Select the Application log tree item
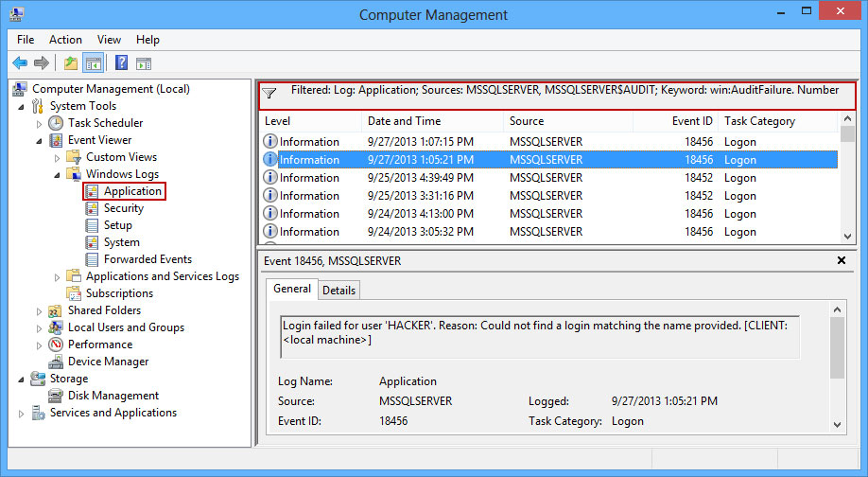Screen dimensions: 868x477 click(x=132, y=191)
